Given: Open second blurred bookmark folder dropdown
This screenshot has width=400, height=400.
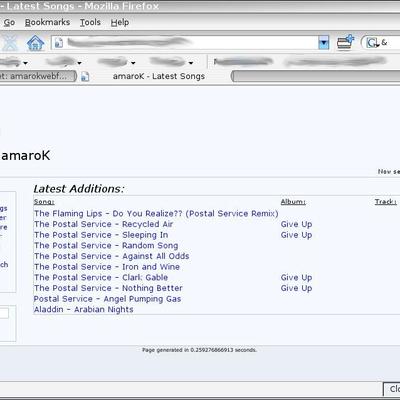Looking at the screenshot, I should (x=79, y=63).
